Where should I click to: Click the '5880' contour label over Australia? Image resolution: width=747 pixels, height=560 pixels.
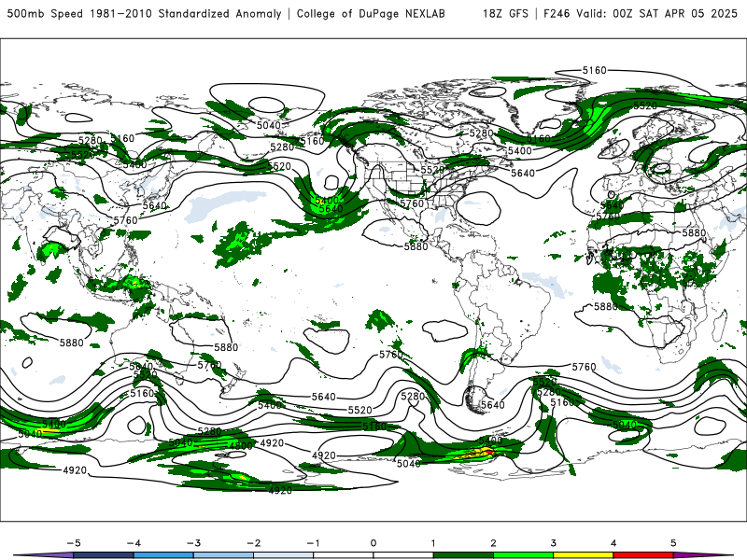[226, 347]
